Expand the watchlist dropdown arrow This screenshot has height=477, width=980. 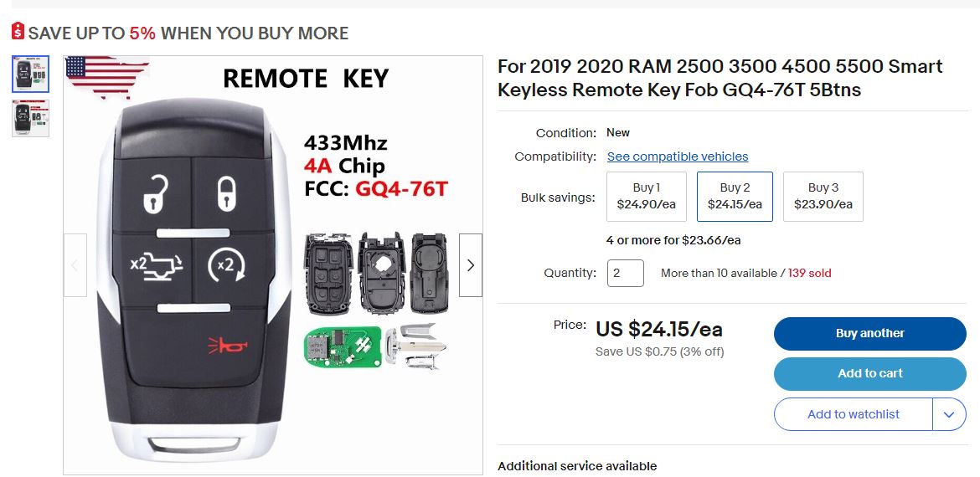tap(949, 414)
